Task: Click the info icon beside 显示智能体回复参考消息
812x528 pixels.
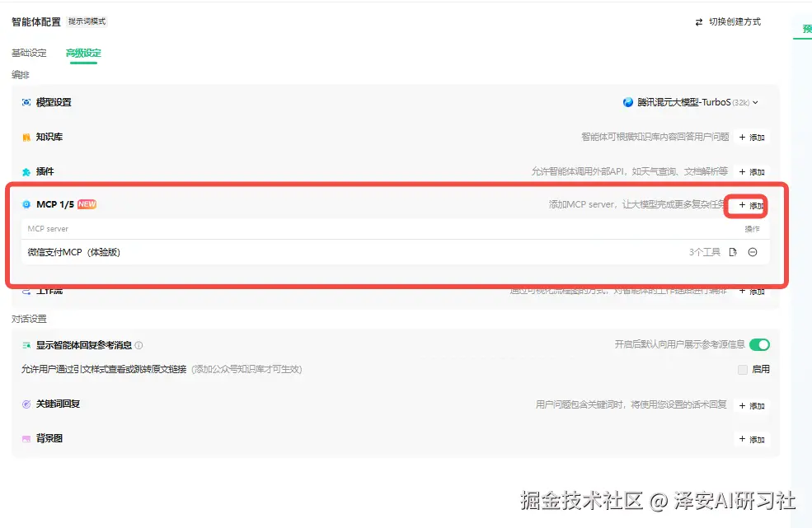Action: (138, 345)
